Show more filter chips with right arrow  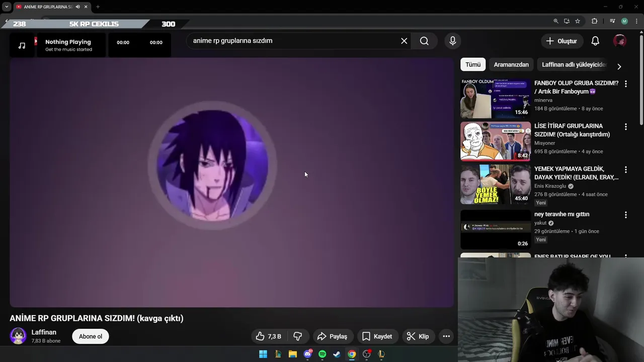(619, 66)
